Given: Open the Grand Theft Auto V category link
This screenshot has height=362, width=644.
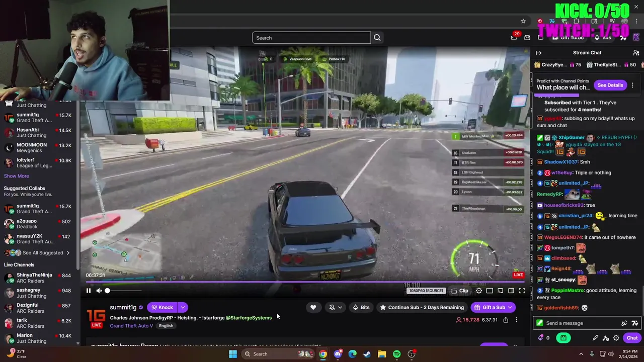Looking at the screenshot, I should coord(131,326).
